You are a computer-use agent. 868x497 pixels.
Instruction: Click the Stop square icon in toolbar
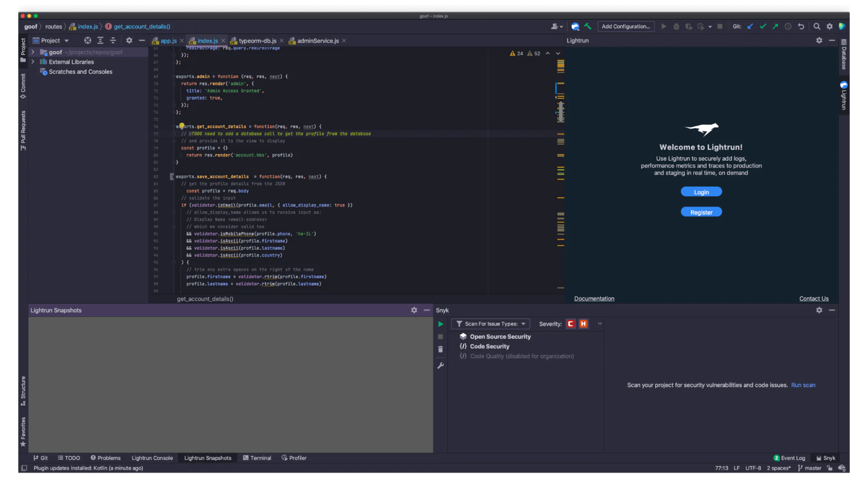(719, 27)
